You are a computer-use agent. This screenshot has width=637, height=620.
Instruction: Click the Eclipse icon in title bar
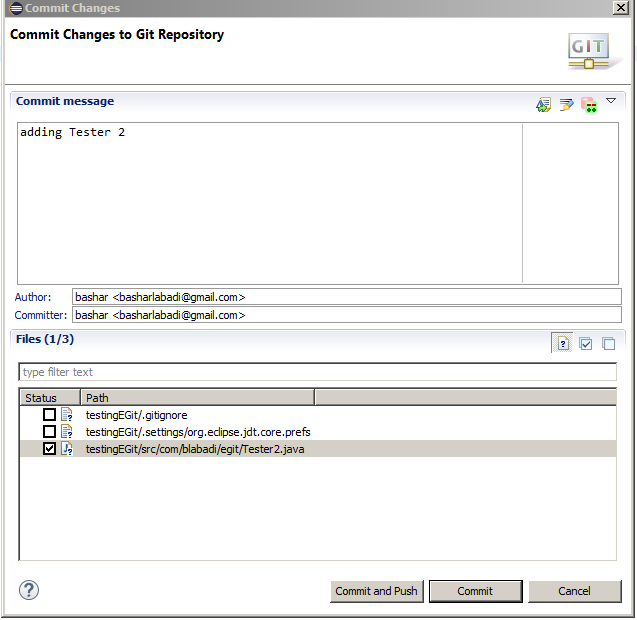tap(15, 8)
